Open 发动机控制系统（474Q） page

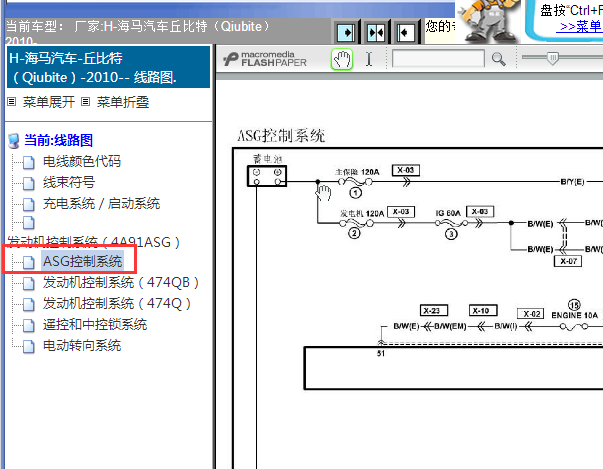(x=117, y=304)
